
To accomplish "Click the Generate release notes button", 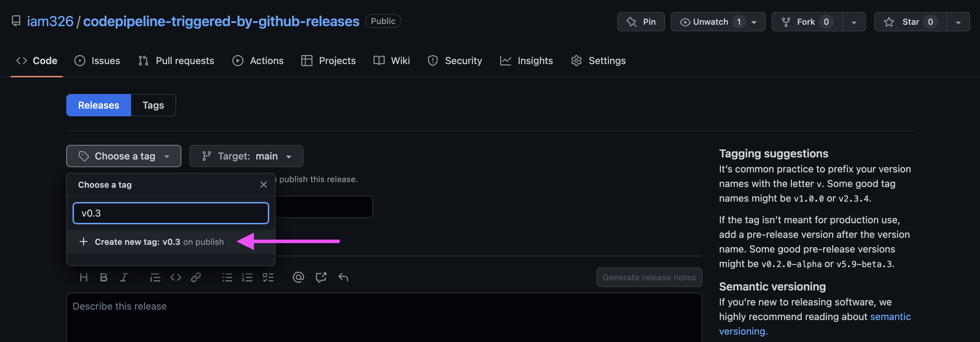I will (x=649, y=277).
